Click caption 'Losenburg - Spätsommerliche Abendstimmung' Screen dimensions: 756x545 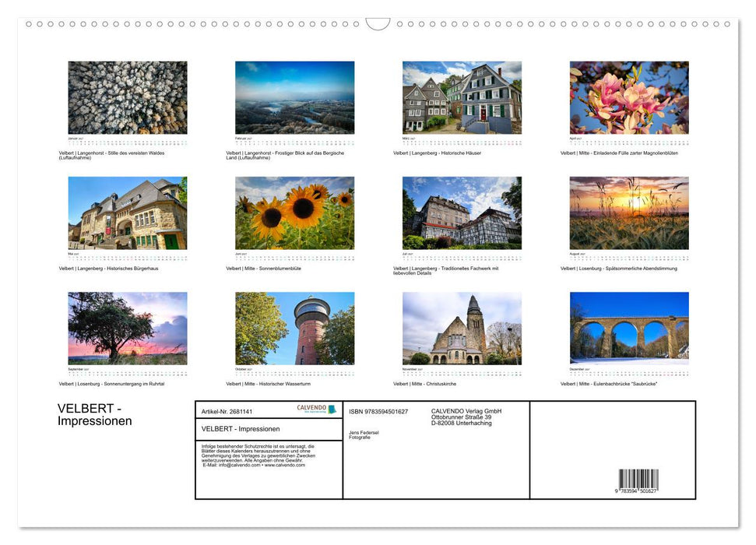[x=619, y=268]
